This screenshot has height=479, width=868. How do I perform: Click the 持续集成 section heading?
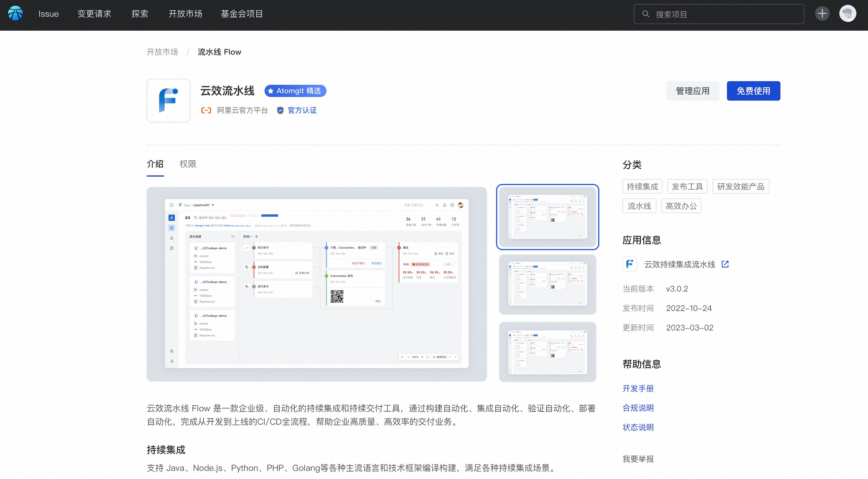166,450
